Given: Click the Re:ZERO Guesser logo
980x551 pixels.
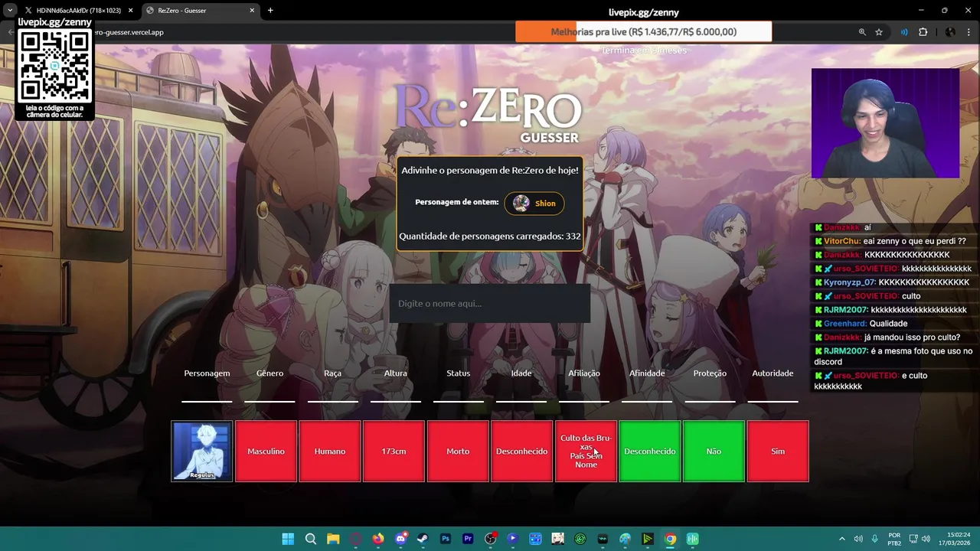Looking at the screenshot, I should pos(488,112).
